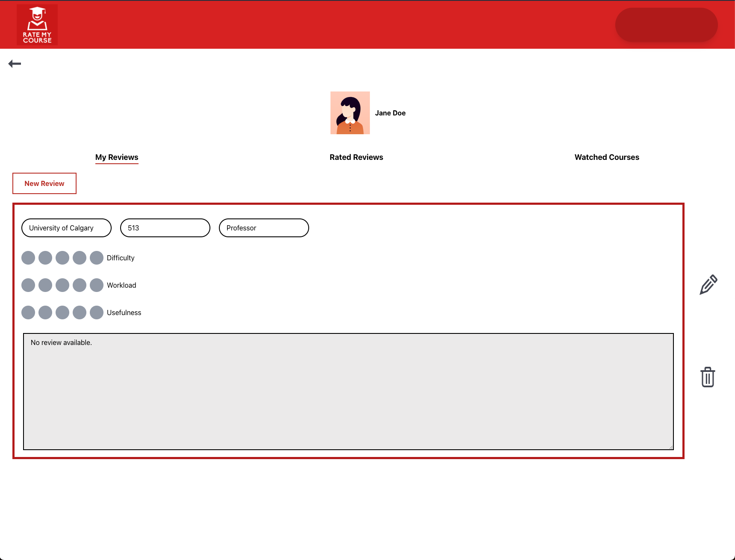Set Usefulness rating to second circle
The height and width of the screenshot is (560, 735).
(45, 312)
